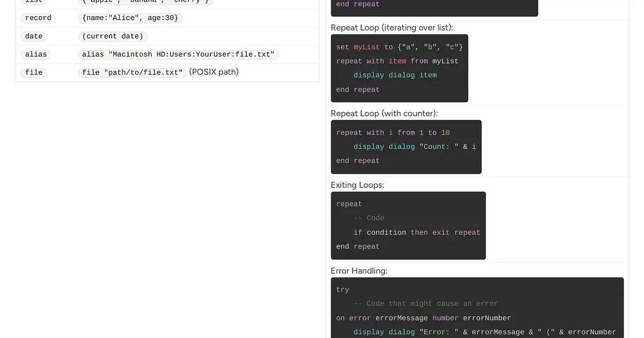This screenshot has height=338, width=644.
Task: Click the repeat with i from 1 to 10 line
Action: click(392, 133)
